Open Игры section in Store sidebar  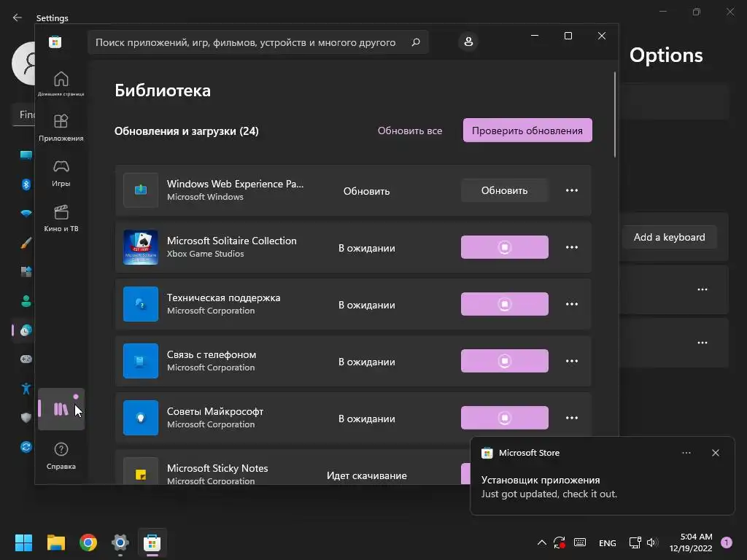[61, 173]
